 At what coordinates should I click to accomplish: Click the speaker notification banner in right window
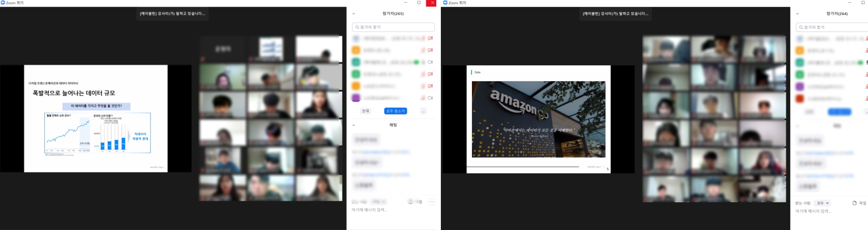pos(616,14)
